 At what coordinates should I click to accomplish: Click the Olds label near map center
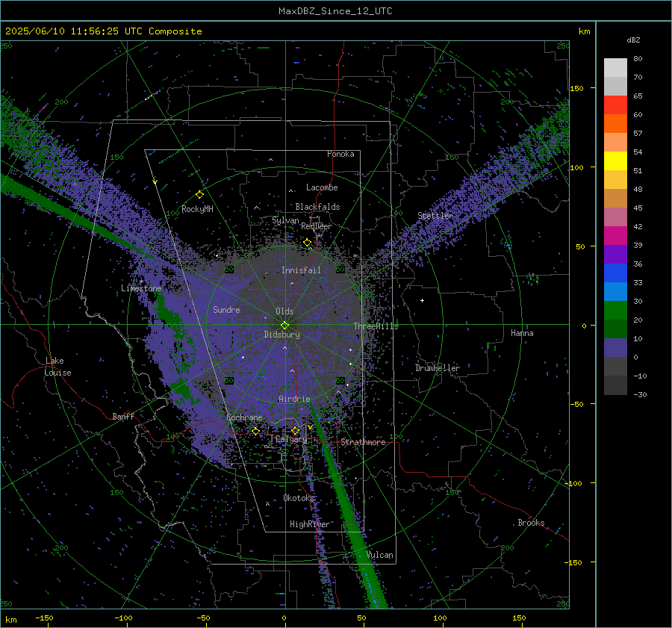(x=284, y=311)
